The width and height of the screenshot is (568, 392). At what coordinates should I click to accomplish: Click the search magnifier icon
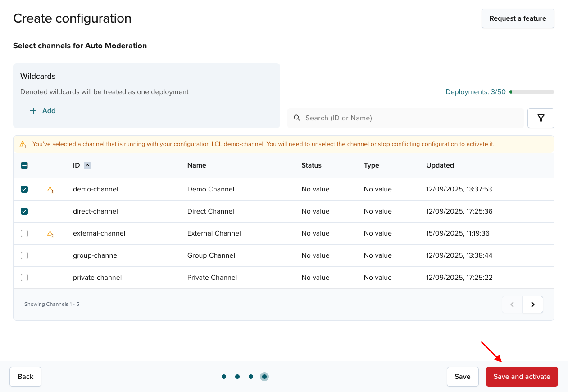(297, 118)
